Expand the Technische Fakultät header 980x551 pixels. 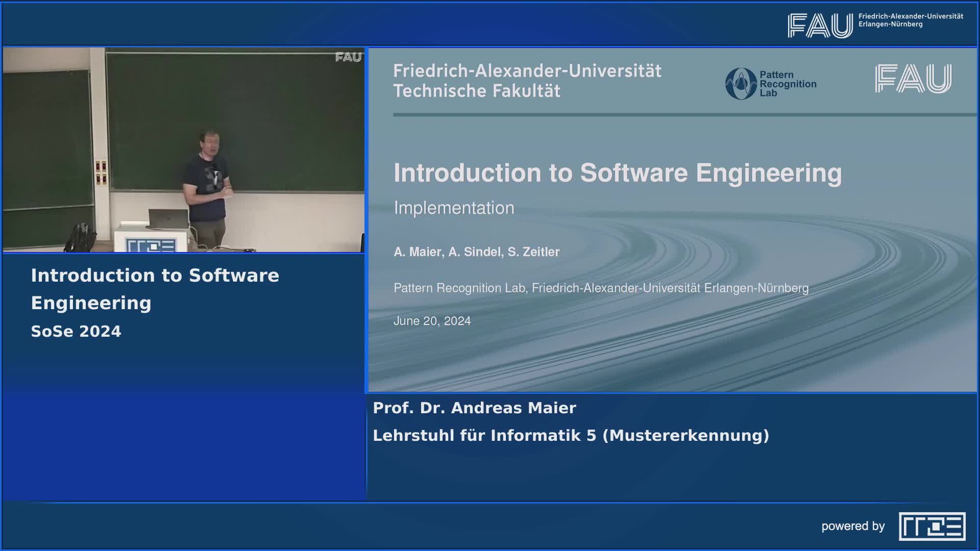click(x=477, y=91)
